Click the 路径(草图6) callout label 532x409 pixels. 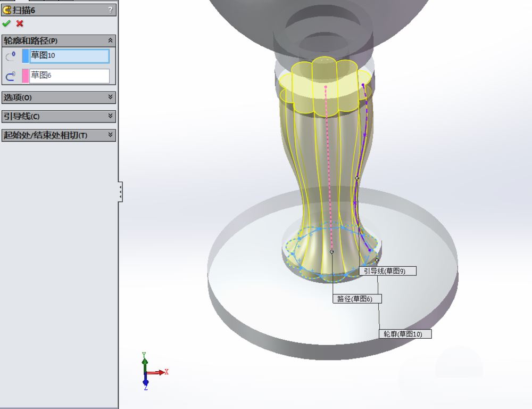pos(357,299)
